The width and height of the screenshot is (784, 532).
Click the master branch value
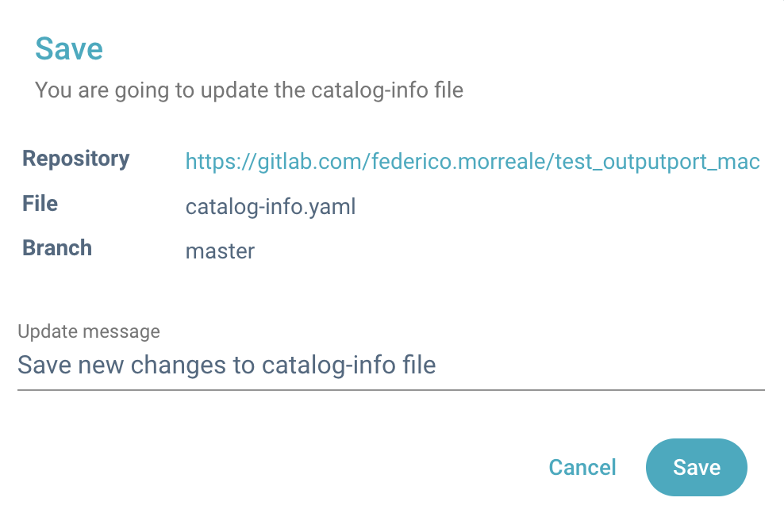220,252
